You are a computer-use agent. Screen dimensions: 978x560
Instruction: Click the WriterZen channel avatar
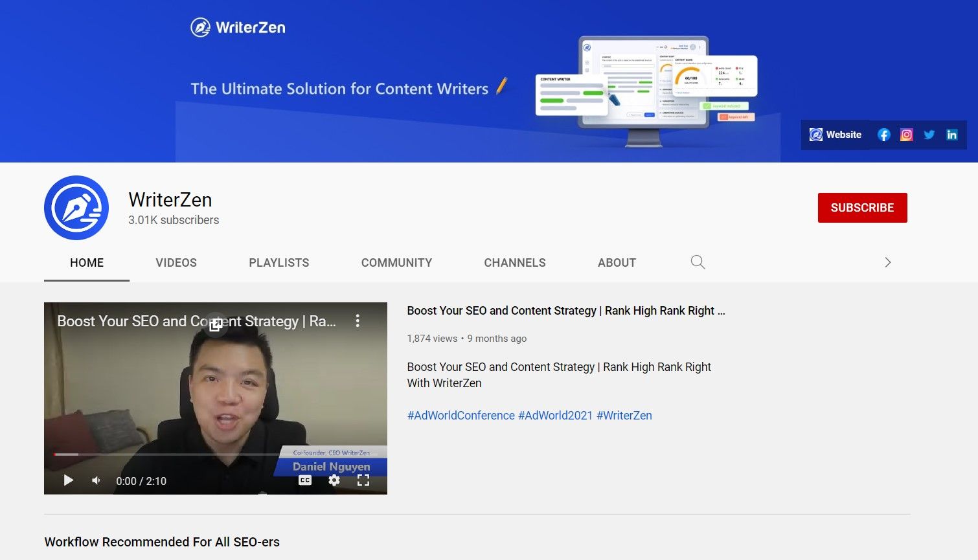(76, 208)
